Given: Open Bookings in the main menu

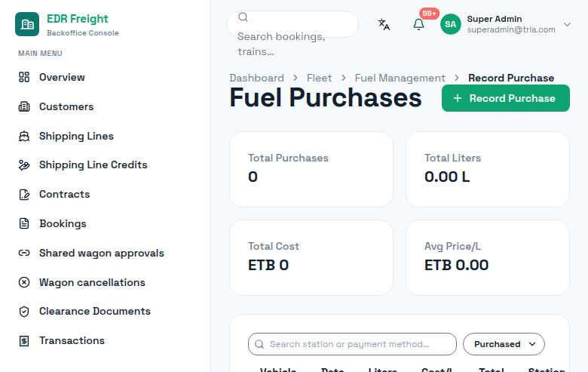Looking at the screenshot, I should [63, 223].
